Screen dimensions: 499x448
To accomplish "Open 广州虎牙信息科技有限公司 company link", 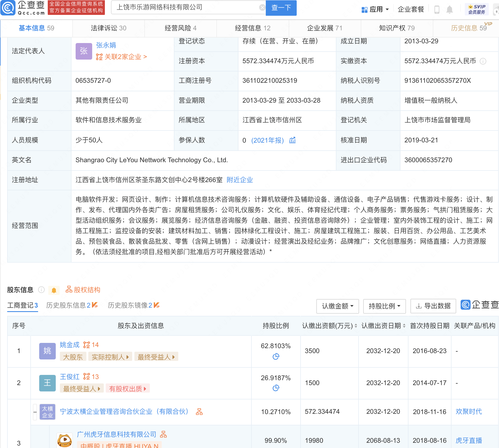I will pyautogui.click(x=116, y=434).
